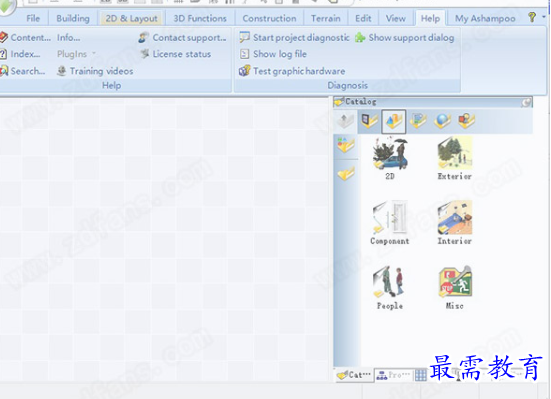Select catalog textures folder icon

click(418, 121)
